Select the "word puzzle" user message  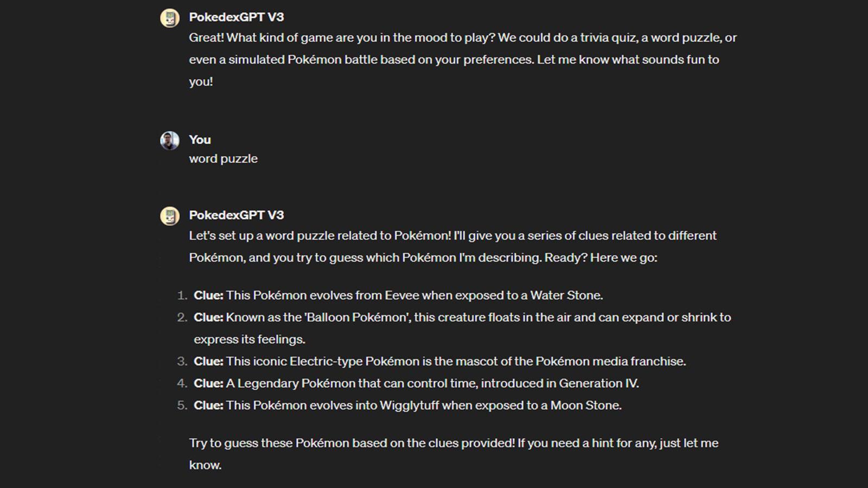pos(223,159)
